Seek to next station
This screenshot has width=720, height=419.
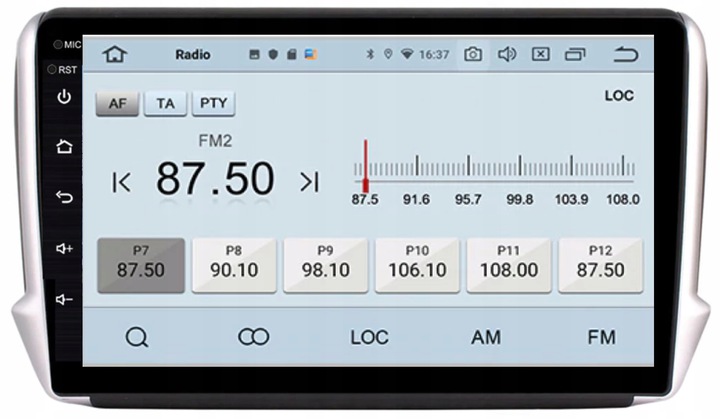click(309, 181)
